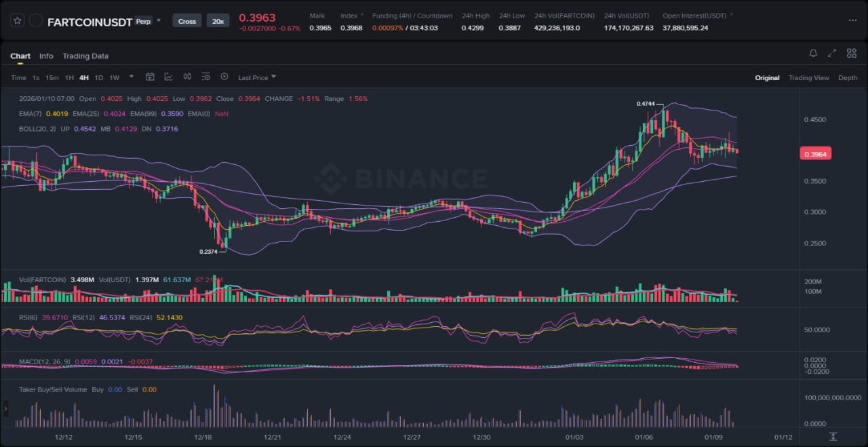
Task: Click the 0.4744 high price marker
Action: [646, 104]
